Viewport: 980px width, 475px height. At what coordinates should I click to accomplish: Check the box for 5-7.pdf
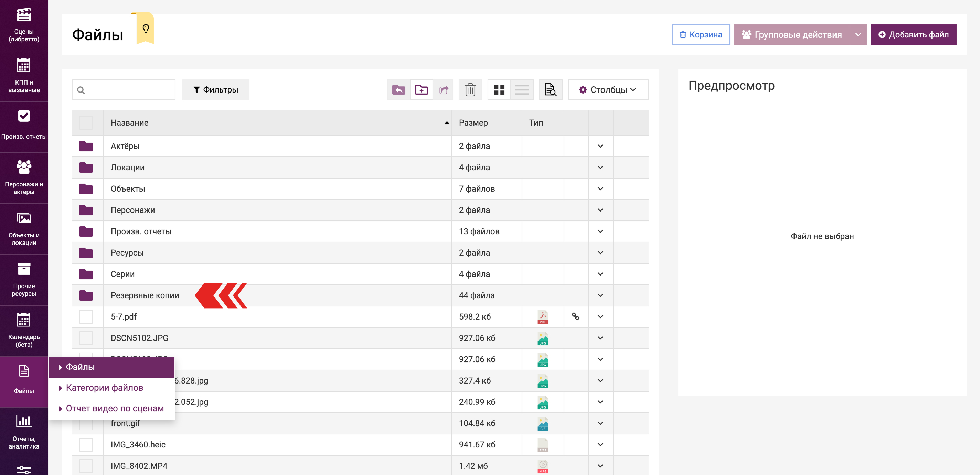86,316
